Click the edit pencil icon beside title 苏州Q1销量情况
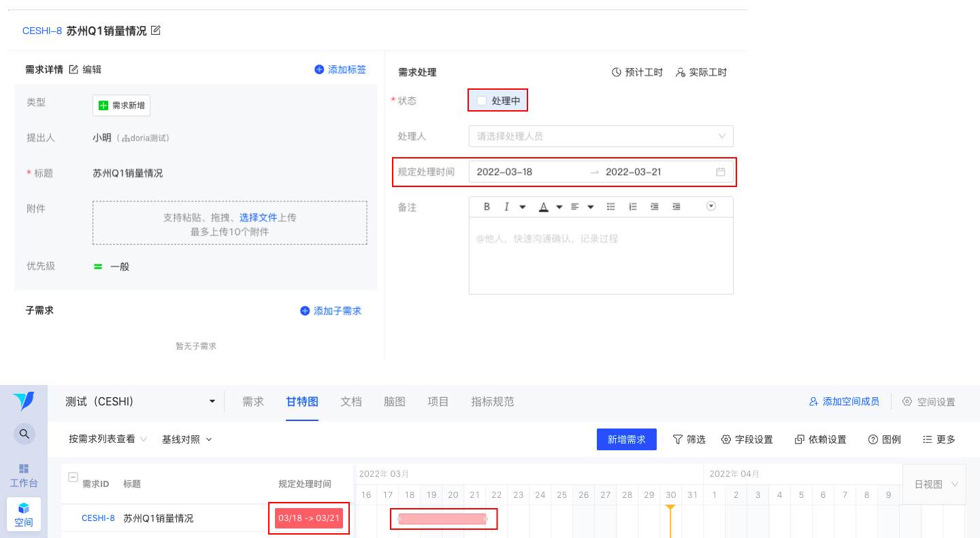980x538 pixels. click(x=156, y=30)
